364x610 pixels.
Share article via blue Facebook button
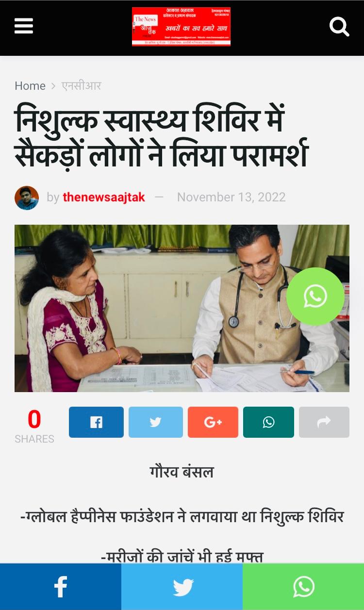(x=96, y=422)
